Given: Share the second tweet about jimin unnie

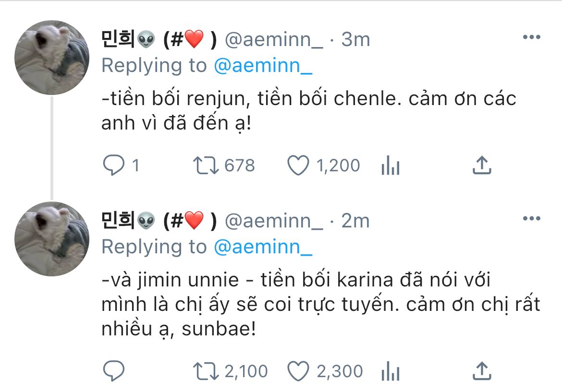Looking at the screenshot, I should (482, 371).
